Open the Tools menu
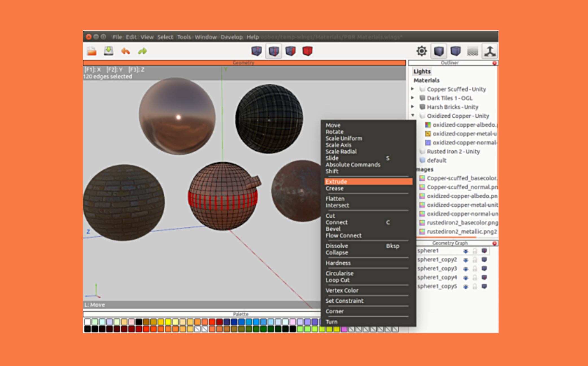Screen dimensions: 588x366 point(184,37)
